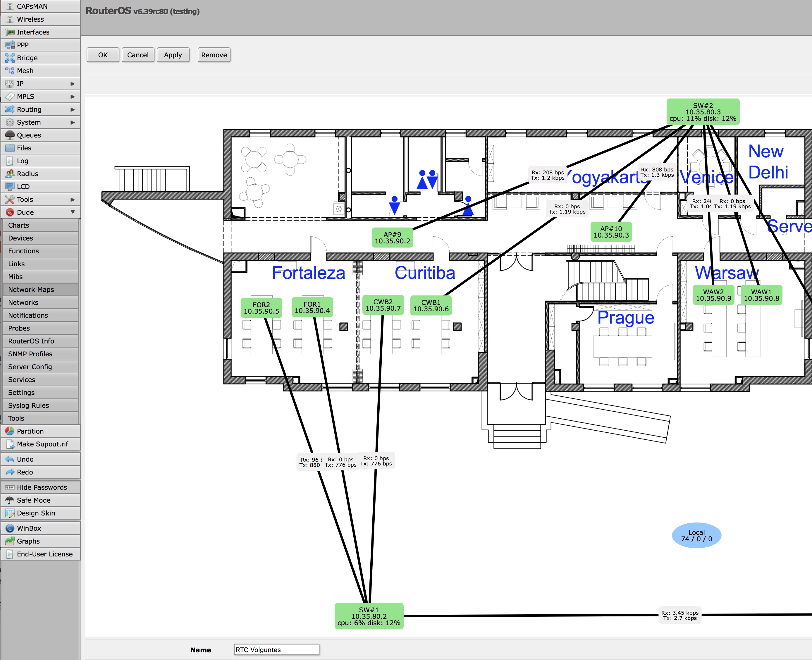This screenshot has height=660, width=812.
Task: Open the Devices submenu item
Action: [x=20, y=238]
